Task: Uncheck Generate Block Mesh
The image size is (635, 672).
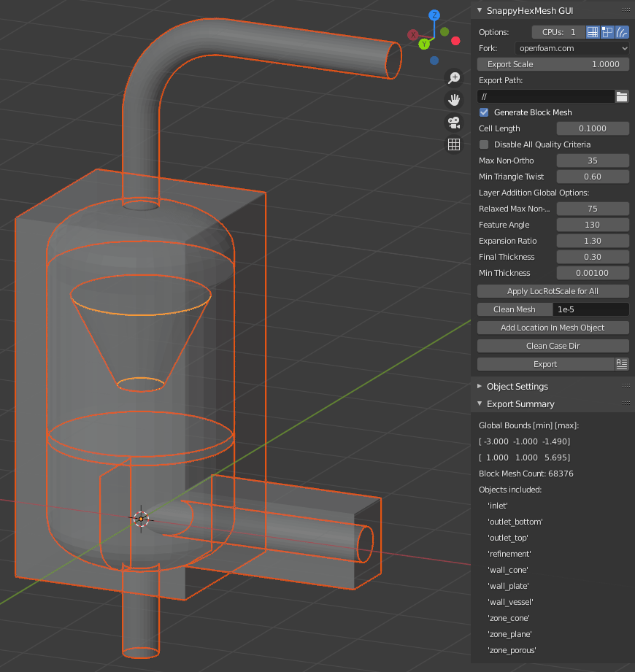Action: tap(483, 112)
